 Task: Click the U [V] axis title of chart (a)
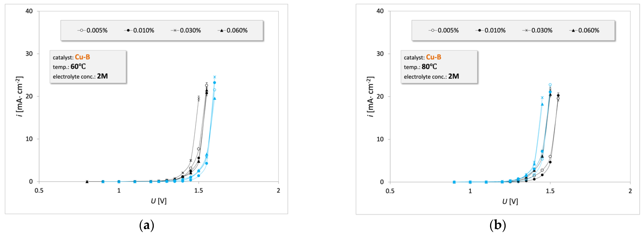pos(158,201)
